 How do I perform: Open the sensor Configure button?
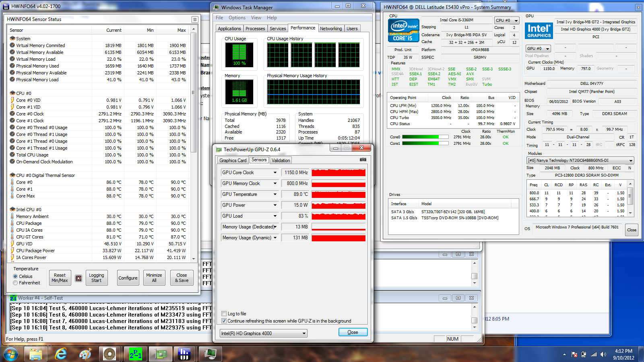click(128, 278)
